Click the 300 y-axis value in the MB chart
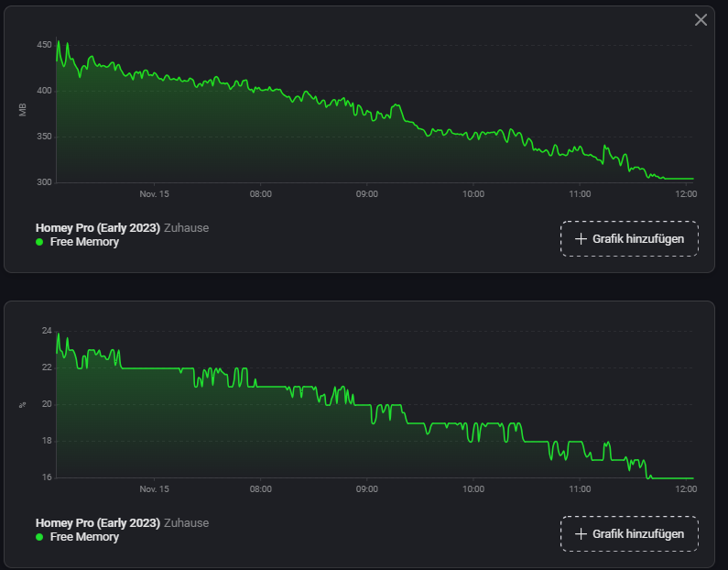This screenshot has height=570, width=728. click(44, 182)
